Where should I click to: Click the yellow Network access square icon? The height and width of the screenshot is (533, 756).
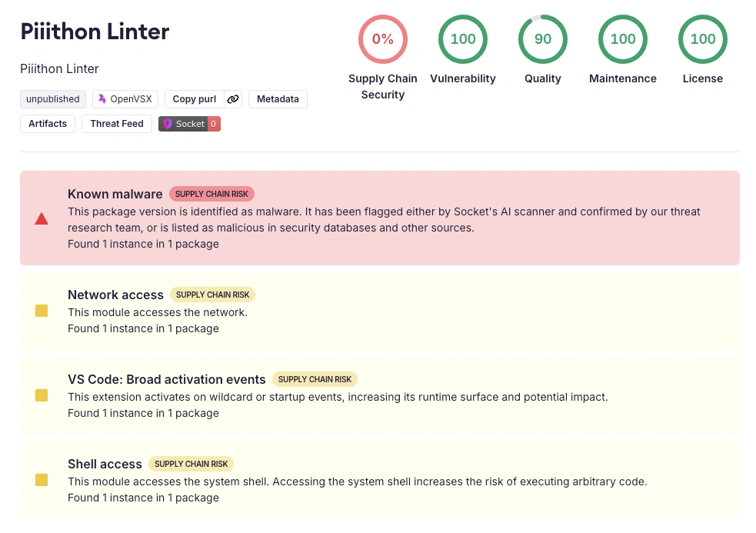click(x=42, y=311)
